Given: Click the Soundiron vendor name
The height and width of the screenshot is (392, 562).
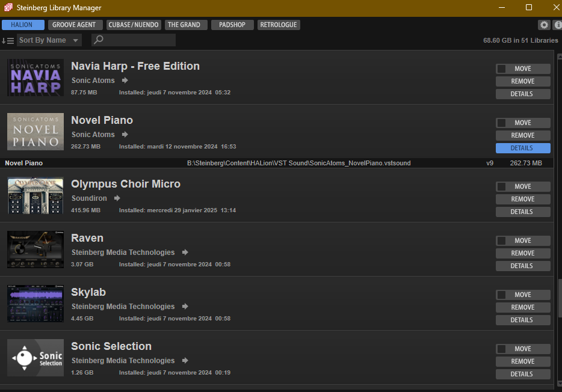Looking at the screenshot, I should tap(89, 198).
